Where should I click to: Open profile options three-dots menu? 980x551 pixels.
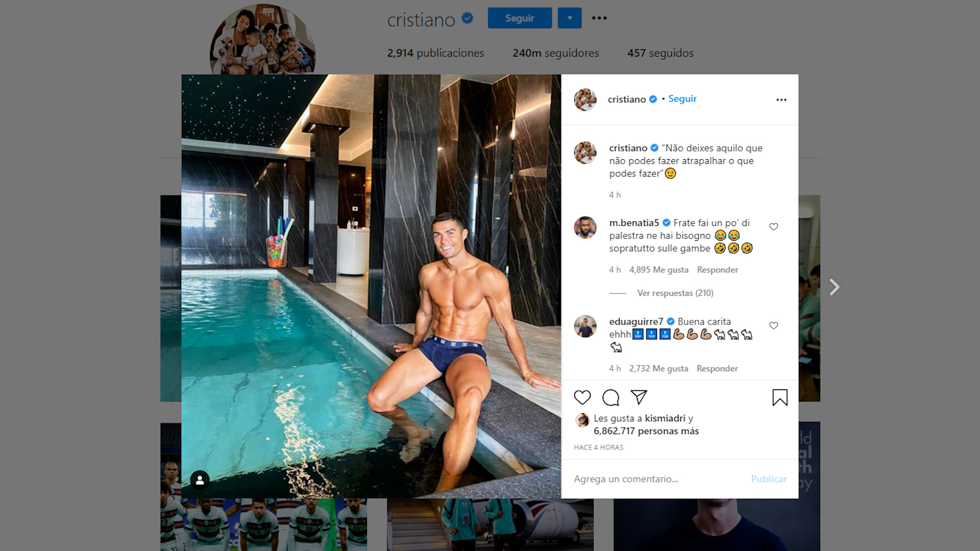[x=599, y=18]
